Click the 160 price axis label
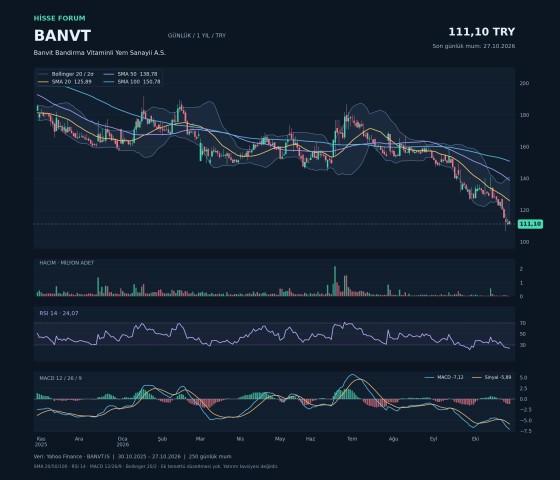 [524, 147]
